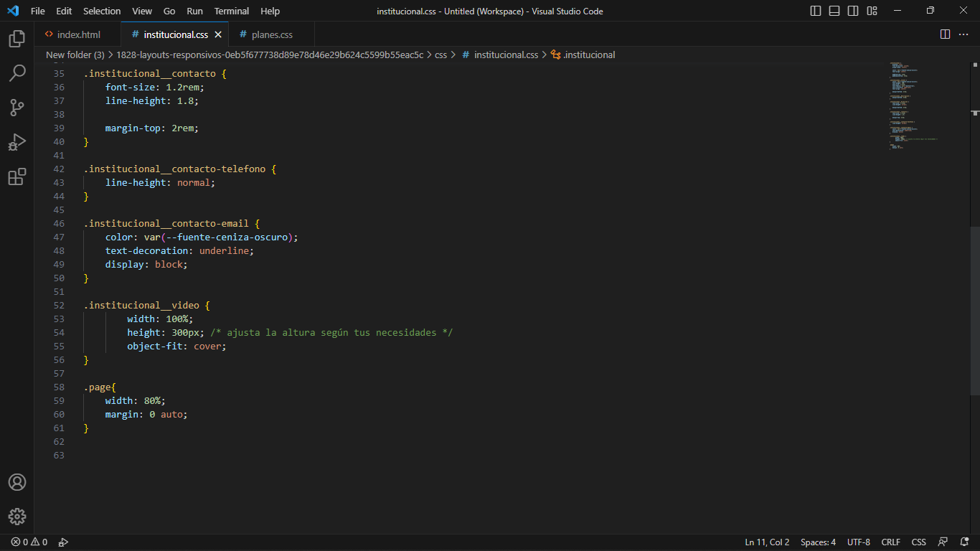Image resolution: width=980 pixels, height=551 pixels.
Task: Toggle the secondary side bar layout button
Action: [x=853, y=11]
